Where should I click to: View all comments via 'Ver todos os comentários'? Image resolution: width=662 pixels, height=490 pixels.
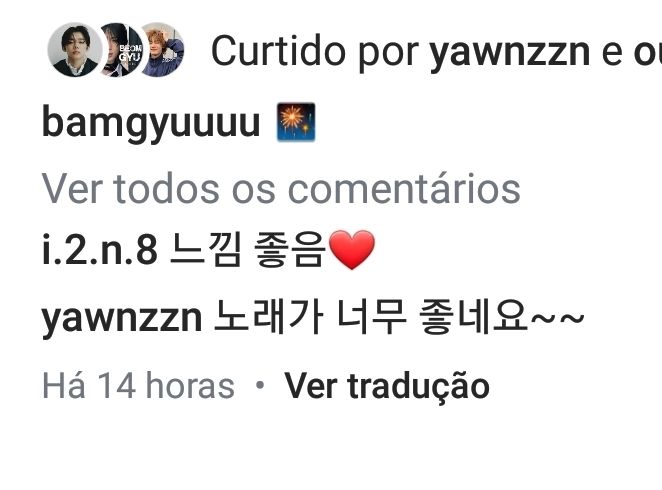pos(281,189)
